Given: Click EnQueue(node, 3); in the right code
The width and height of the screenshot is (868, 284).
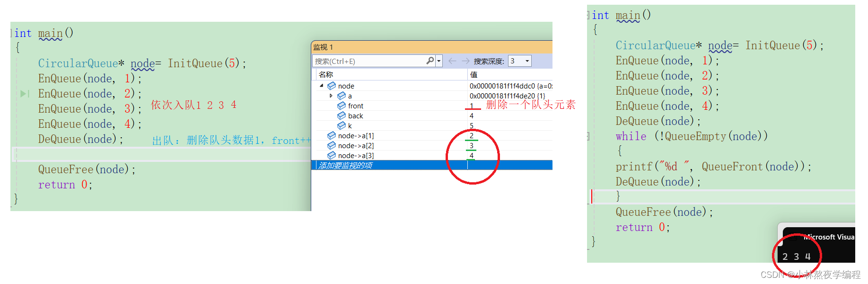Looking at the screenshot, I should pos(667,91).
